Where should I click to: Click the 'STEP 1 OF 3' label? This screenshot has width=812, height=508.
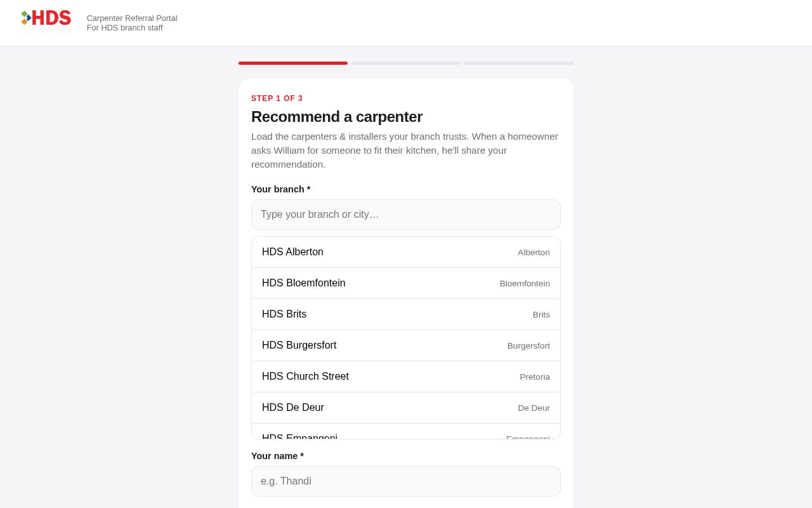pos(277,98)
